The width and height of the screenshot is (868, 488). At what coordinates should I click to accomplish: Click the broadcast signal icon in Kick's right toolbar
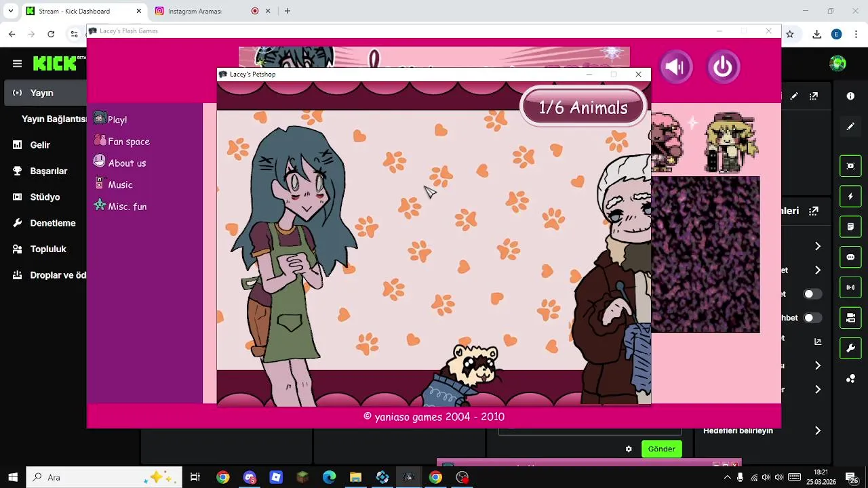click(x=850, y=287)
